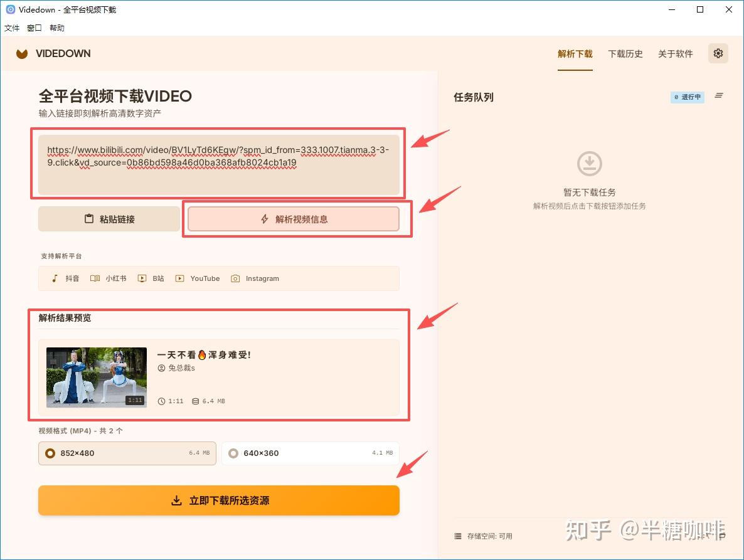Click the 存储空间: 可用 status text
This screenshot has width=744, height=560.
point(490,536)
